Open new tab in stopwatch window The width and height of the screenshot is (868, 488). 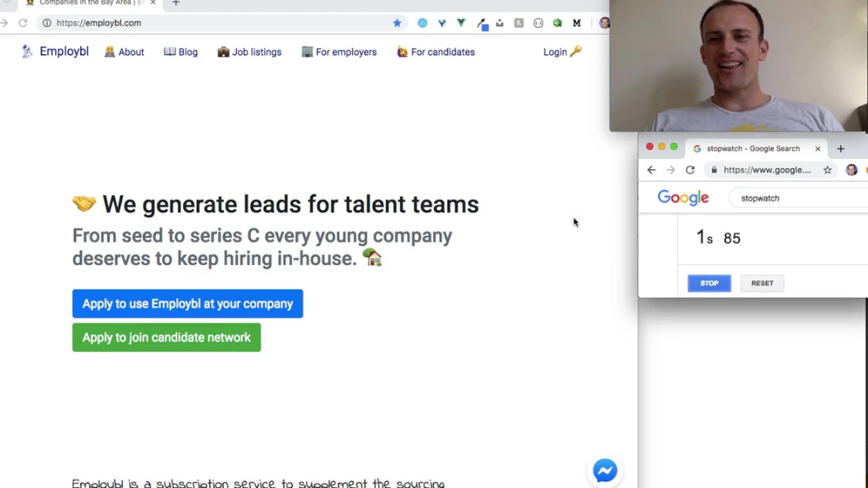[x=841, y=148]
